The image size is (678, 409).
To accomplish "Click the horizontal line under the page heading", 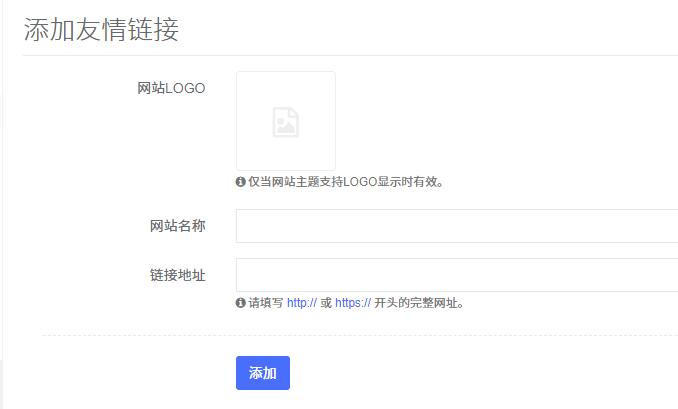I will 350,55.
